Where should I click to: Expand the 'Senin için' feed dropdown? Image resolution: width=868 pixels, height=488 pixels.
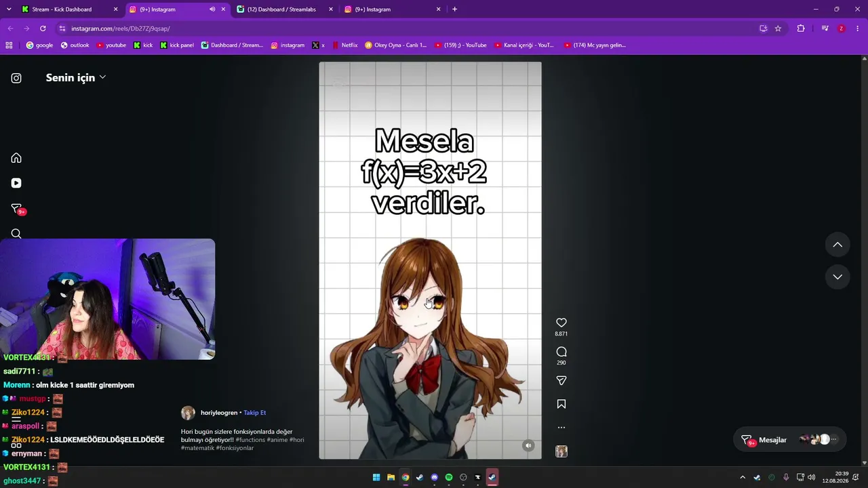(76, 77)
